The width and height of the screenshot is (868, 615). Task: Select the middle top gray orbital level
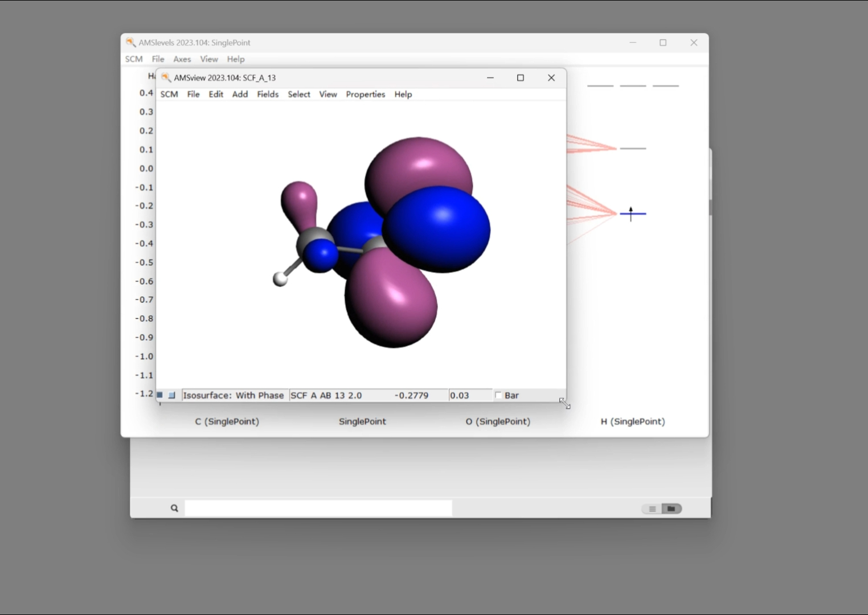coord(633,86)
